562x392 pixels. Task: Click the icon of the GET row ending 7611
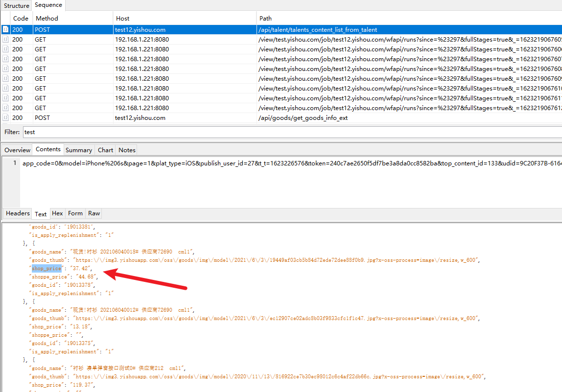(5, 98)
